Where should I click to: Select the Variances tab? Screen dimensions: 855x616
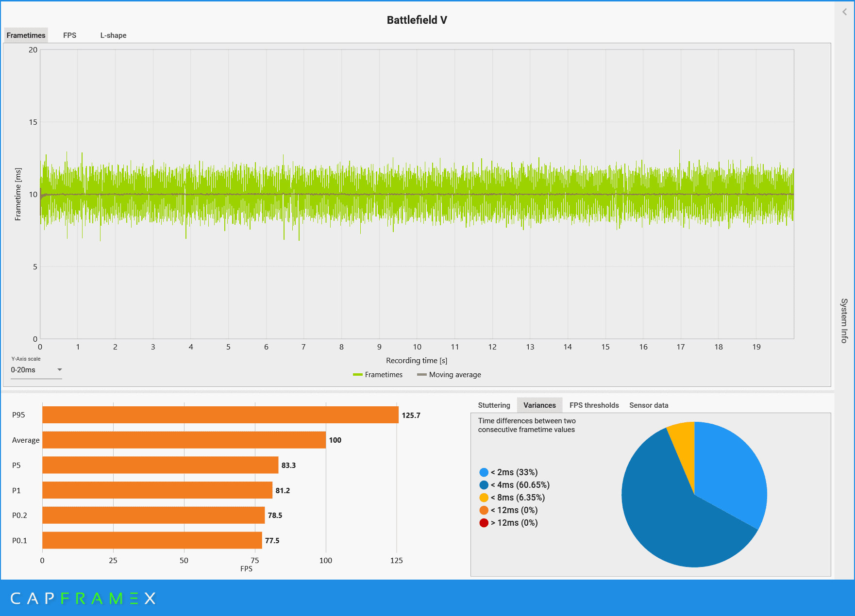(539, 405)
